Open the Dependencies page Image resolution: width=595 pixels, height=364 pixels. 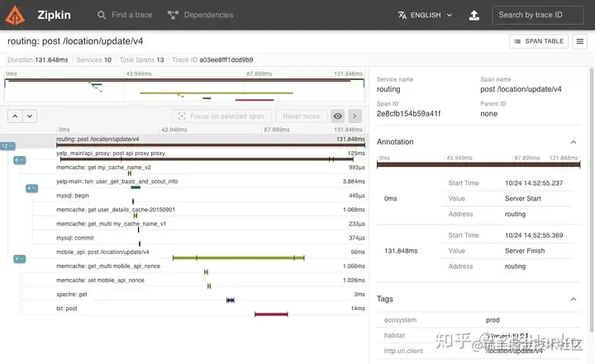coord(200,15)
